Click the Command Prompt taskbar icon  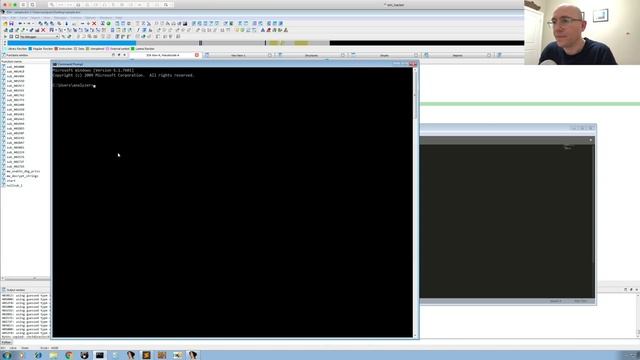[x=100, y=356]
